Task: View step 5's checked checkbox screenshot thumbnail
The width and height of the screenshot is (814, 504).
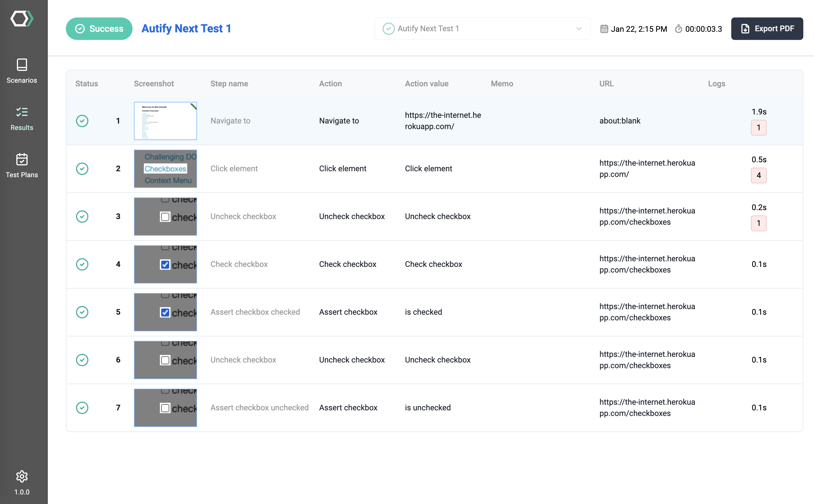Action: (165, 312)
